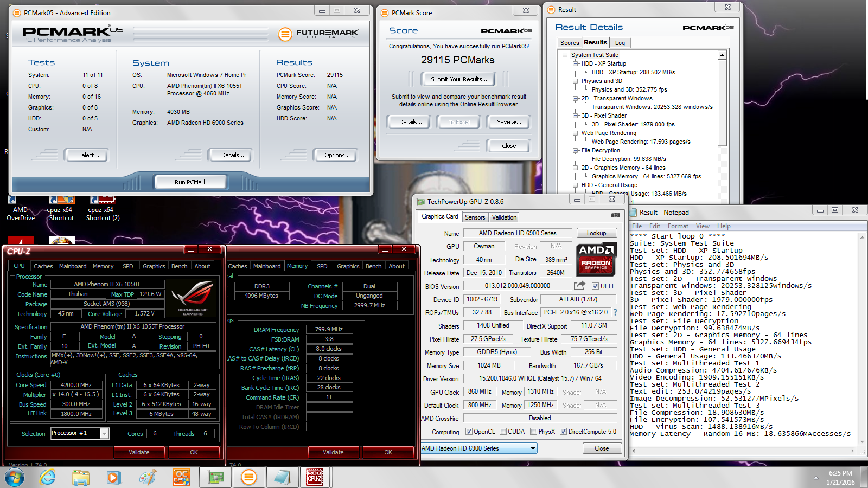Image resolution: width=868 pixels, height=488 pixels.
Task: Open the SPD tab in the CPU-Z window showing Memory
Action: coord(322,266)
